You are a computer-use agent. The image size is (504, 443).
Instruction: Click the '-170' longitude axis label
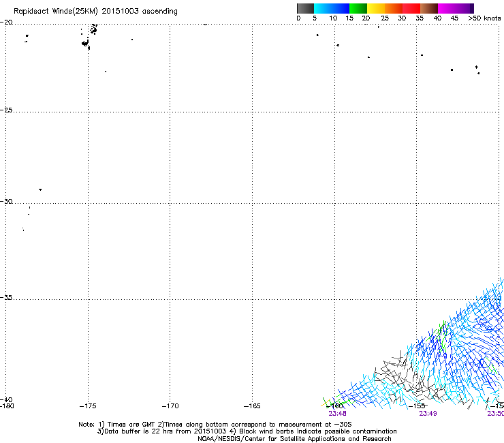170,406
